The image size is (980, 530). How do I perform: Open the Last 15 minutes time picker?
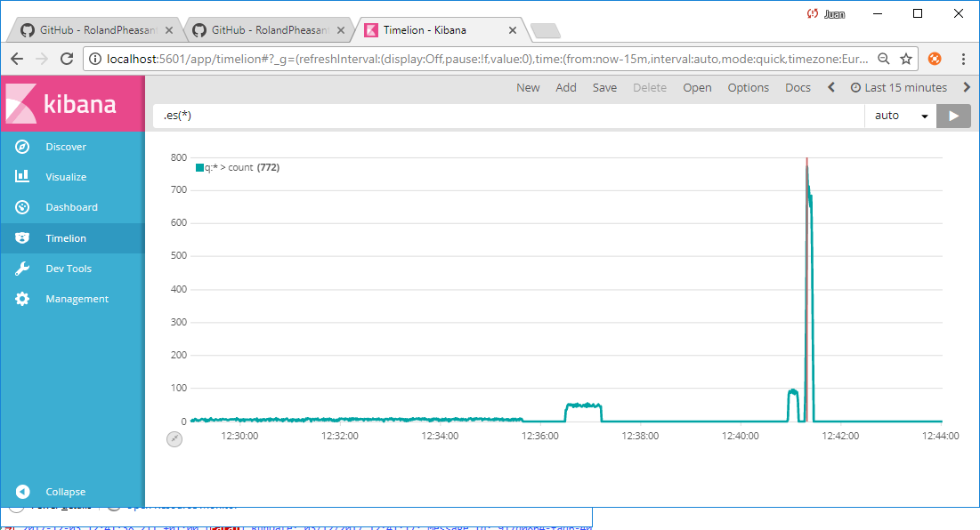click(x=899, y=88)
